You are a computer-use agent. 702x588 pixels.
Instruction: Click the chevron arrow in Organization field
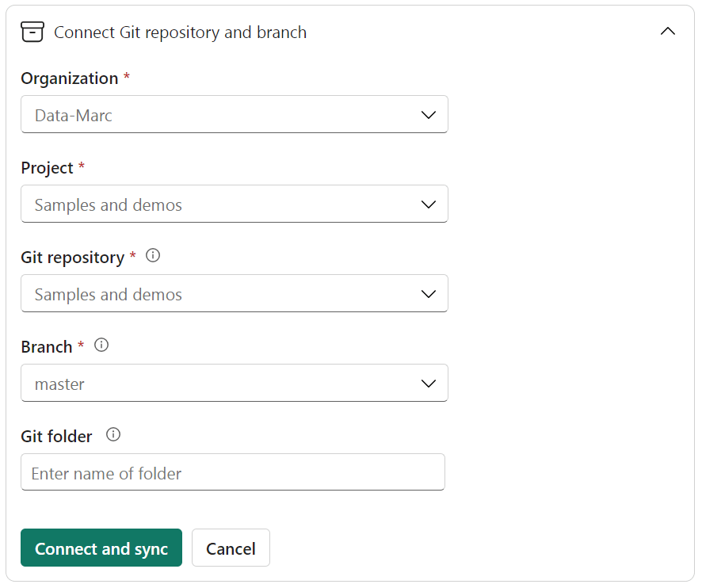(429, 115)
